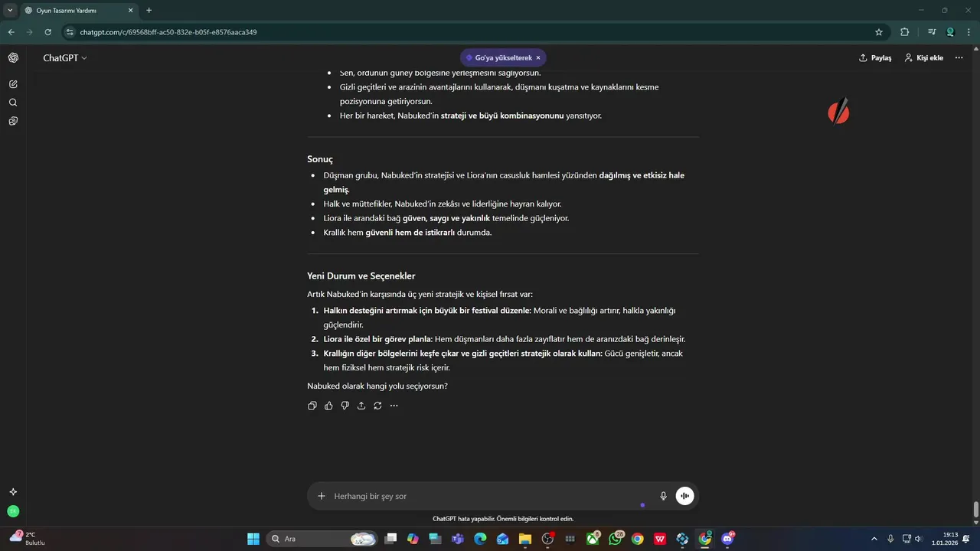The height and width of the screenshot is (551, 980).
Task: Click the bold text Liora ile özel bir görev planla
Action: click(377, 339)
